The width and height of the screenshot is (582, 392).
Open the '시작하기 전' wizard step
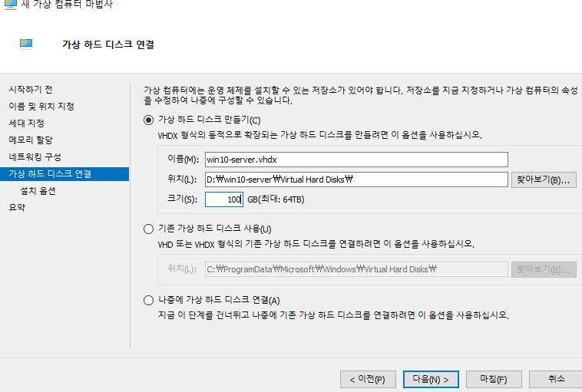(x=31, y=90)
